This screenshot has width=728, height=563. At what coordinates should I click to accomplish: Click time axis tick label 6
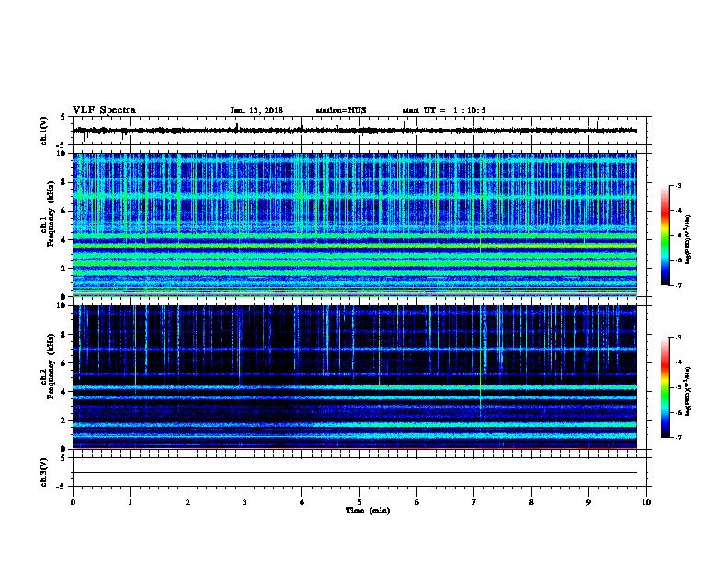pos(417,502)
